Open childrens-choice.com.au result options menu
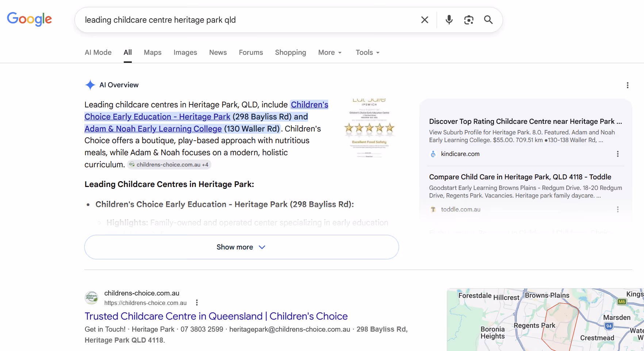 pos(197,302)
